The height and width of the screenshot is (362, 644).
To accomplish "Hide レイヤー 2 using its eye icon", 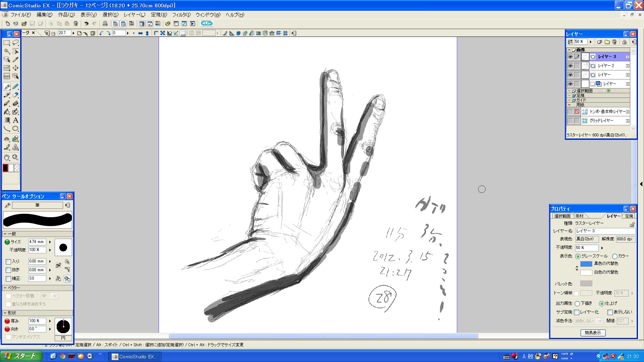I will click(x=570, y=66).
